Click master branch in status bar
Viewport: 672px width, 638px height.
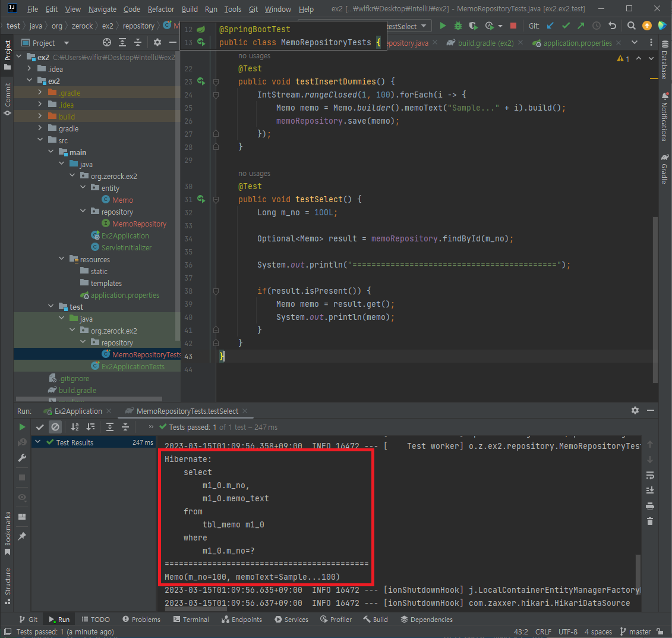point(636,631)
